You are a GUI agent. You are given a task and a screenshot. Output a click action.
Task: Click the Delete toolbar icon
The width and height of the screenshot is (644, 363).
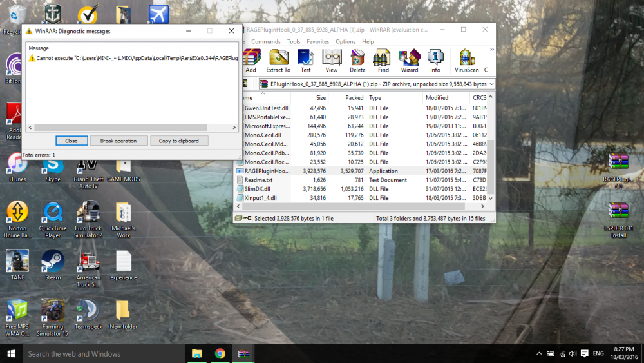357,61
